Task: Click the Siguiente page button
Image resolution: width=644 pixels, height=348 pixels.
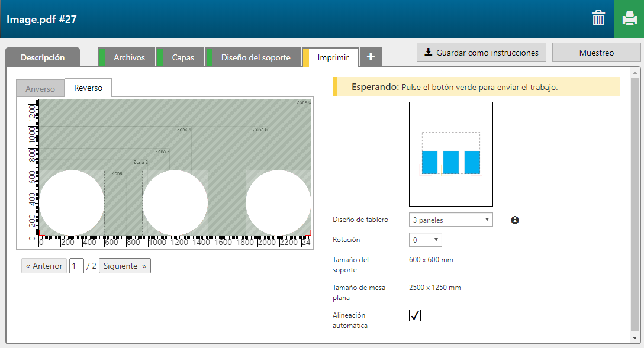Action: [x=124, y=266]
